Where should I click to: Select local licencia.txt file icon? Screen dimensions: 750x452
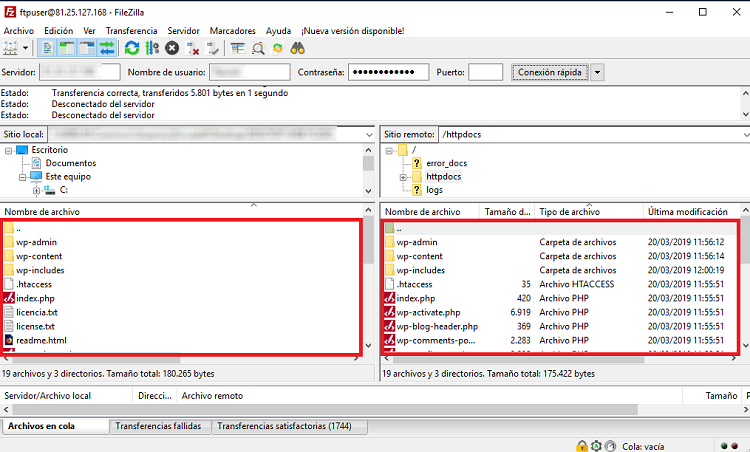tap(9, 312)
